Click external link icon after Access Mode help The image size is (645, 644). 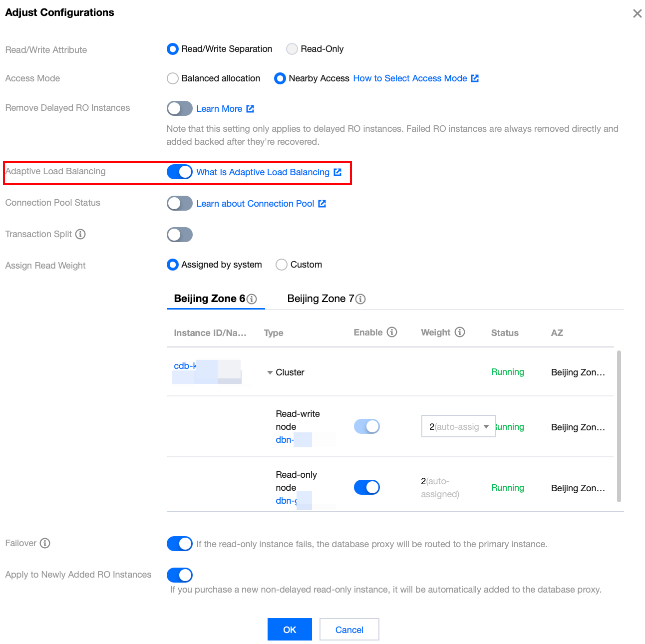[x=475, y=78]
